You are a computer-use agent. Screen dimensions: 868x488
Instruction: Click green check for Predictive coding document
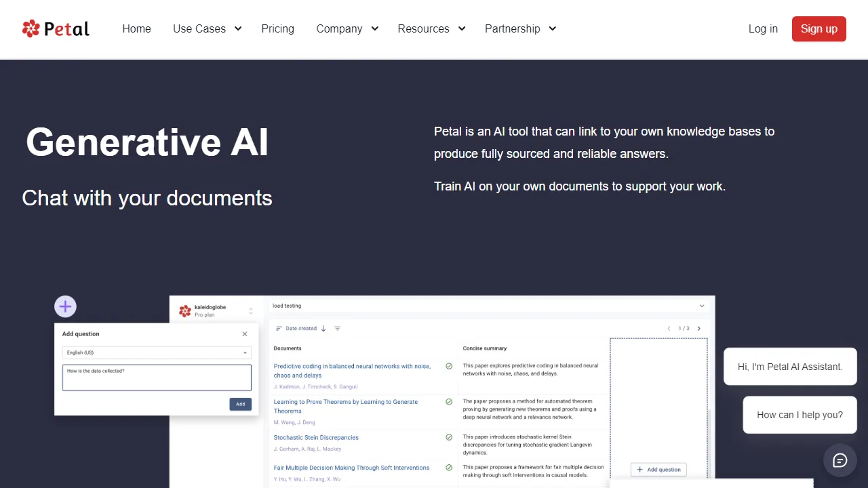click(x=449, y=366)
